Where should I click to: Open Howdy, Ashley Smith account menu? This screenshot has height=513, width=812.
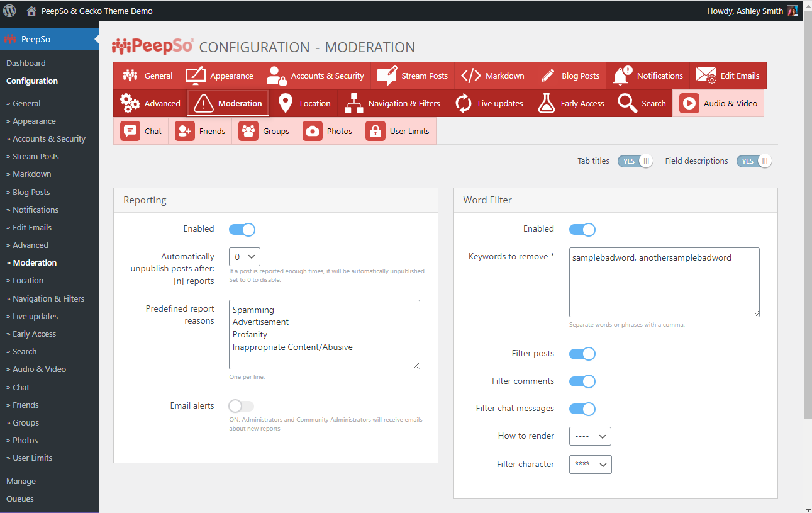[x=752, y=11]
